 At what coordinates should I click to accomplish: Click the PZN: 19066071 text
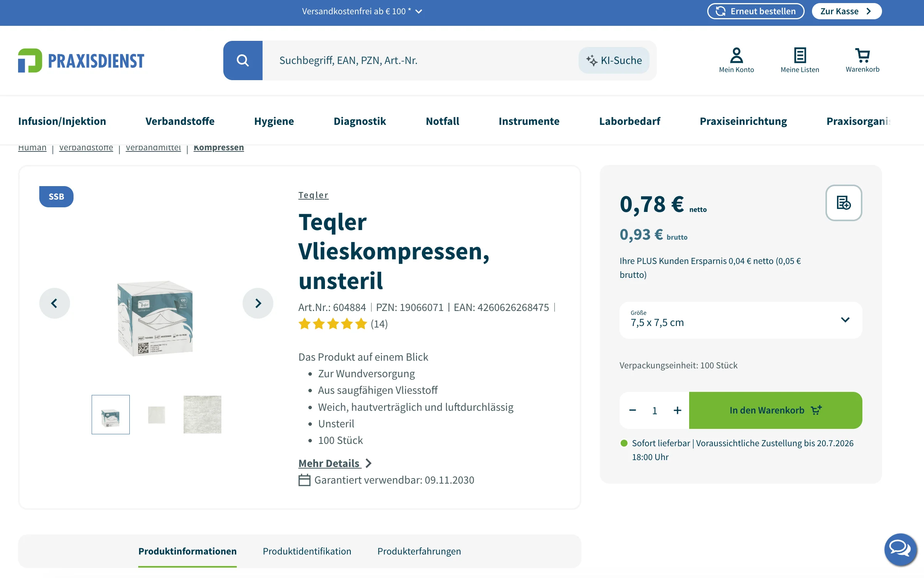410,307
